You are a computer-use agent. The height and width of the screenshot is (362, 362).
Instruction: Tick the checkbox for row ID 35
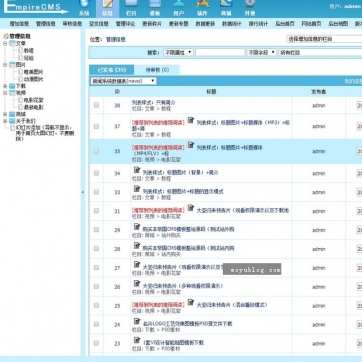(96, 151)
